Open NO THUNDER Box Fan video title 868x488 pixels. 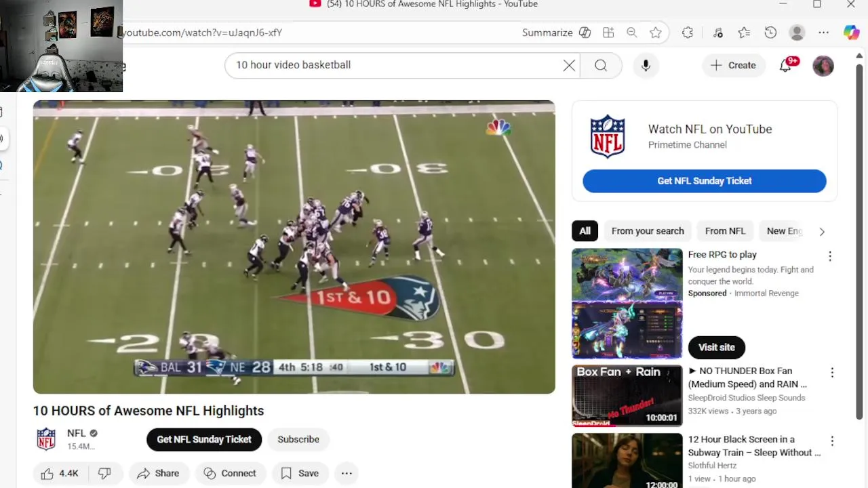[x=747, y=378]
